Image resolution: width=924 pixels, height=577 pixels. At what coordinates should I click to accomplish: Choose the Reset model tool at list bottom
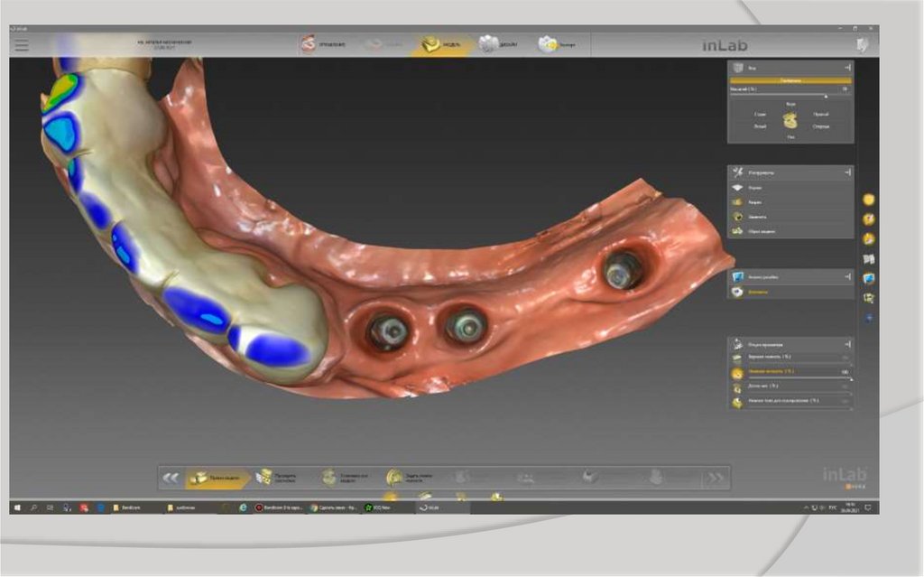[738, 232]
